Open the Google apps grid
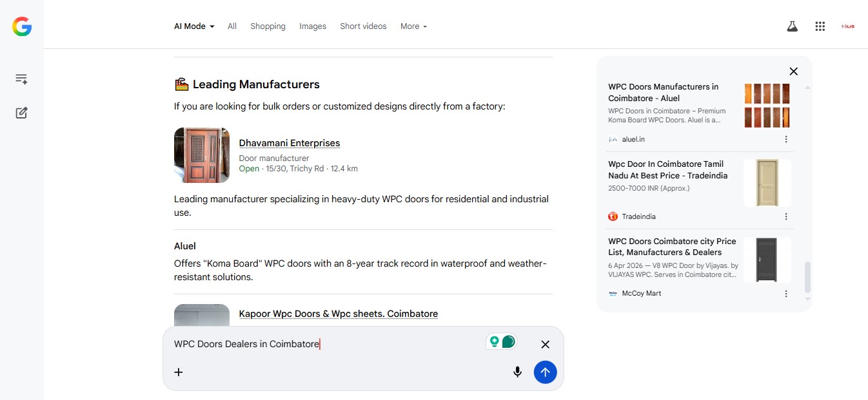 pyautogui.click(x=820, y=26)
